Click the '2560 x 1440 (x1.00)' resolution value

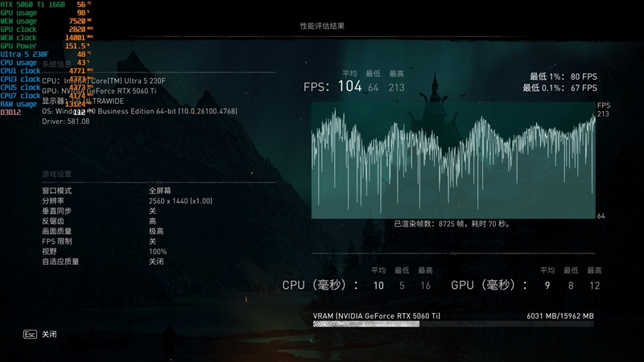click(x=180, y=201)
